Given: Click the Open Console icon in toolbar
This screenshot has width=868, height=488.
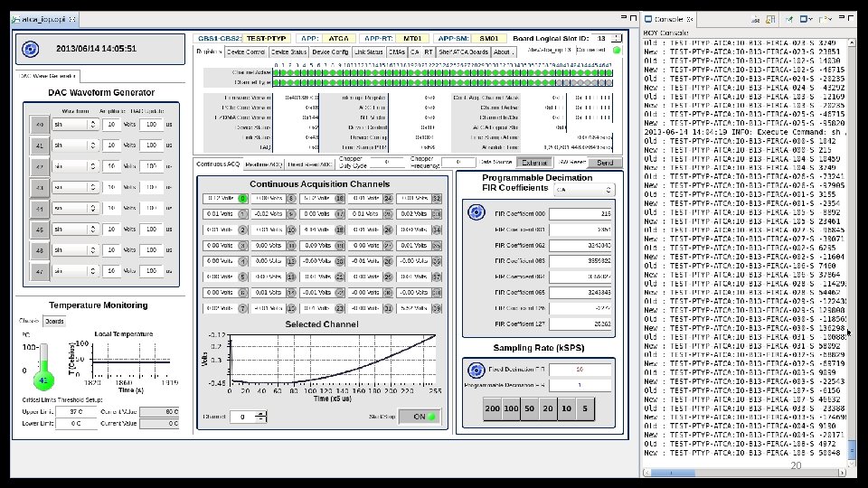Looking at the screenshot, I should [825, 19].
